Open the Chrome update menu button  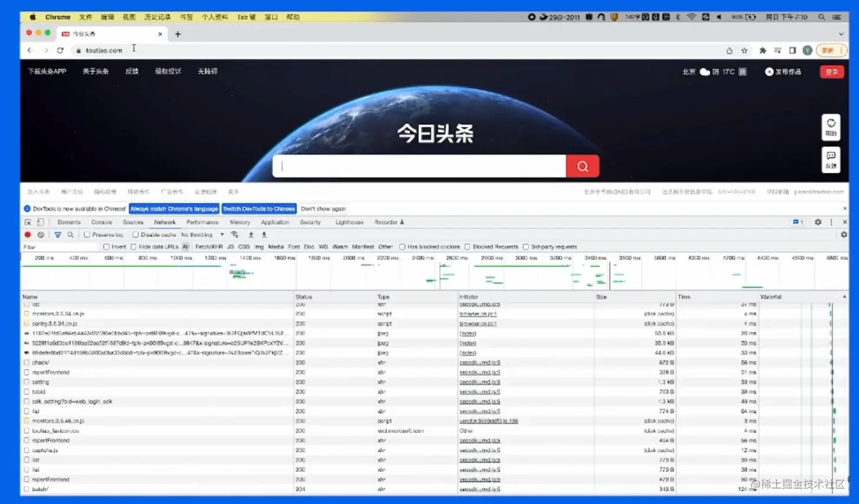tap(832, 51)
